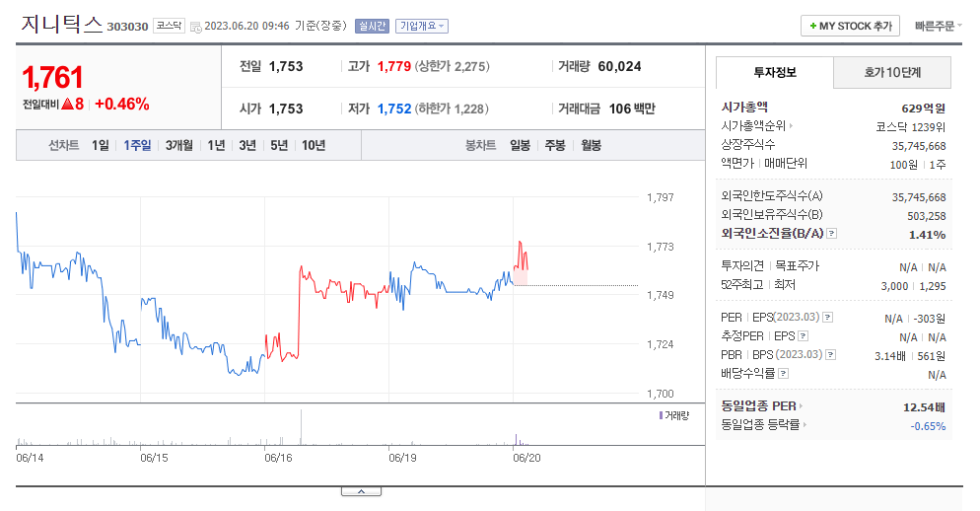
Task: Click the 지니틱스 stock name heading
Action: [x=62, y=24]
